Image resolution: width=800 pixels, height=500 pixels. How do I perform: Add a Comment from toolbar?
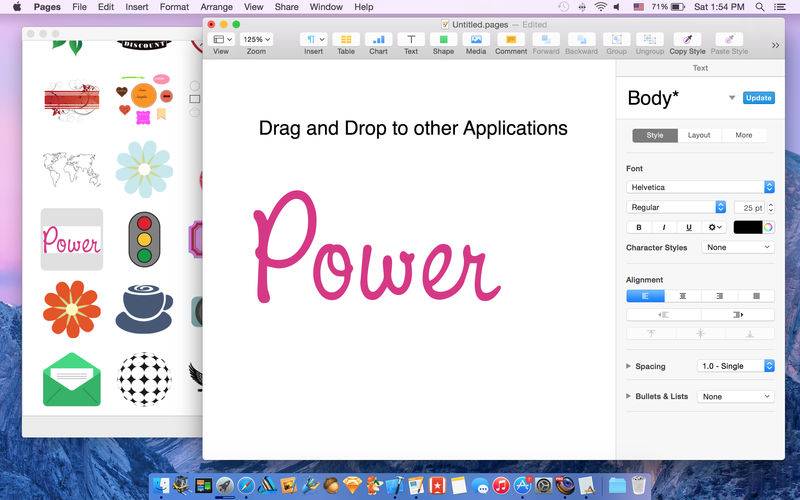[x=511, y=39]
